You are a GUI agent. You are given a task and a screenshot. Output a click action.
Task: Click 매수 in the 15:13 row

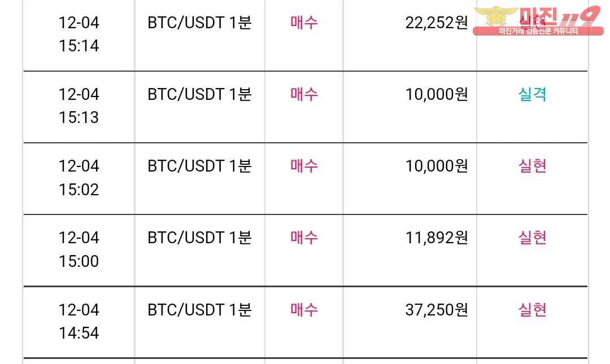coord(304,94)
